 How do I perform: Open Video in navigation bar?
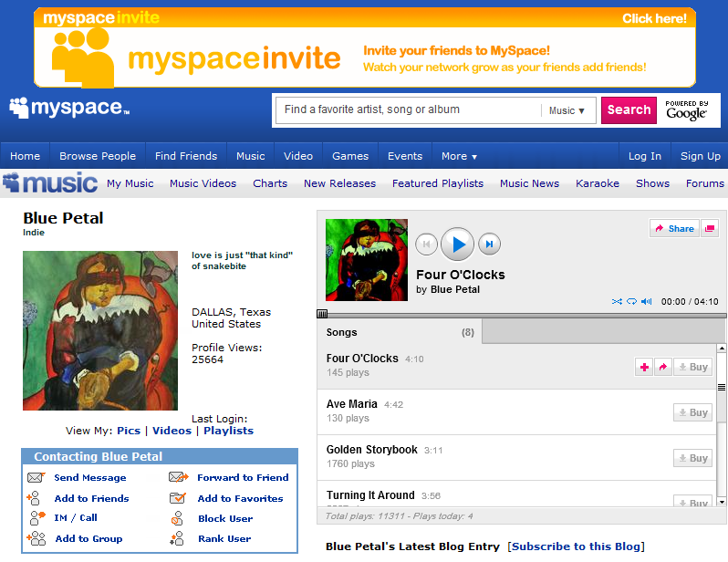point(298,156)
